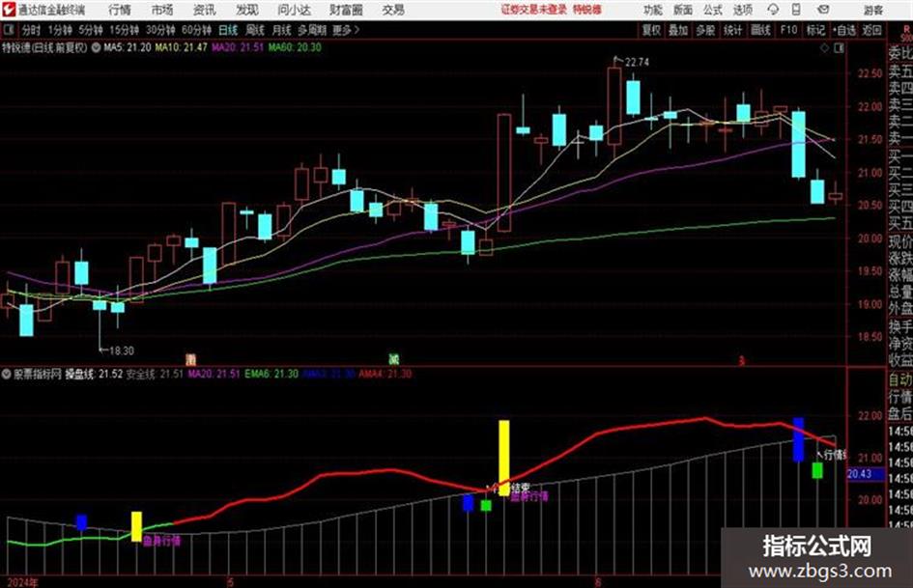Switch to 5分钟 period

click(90, 30)
